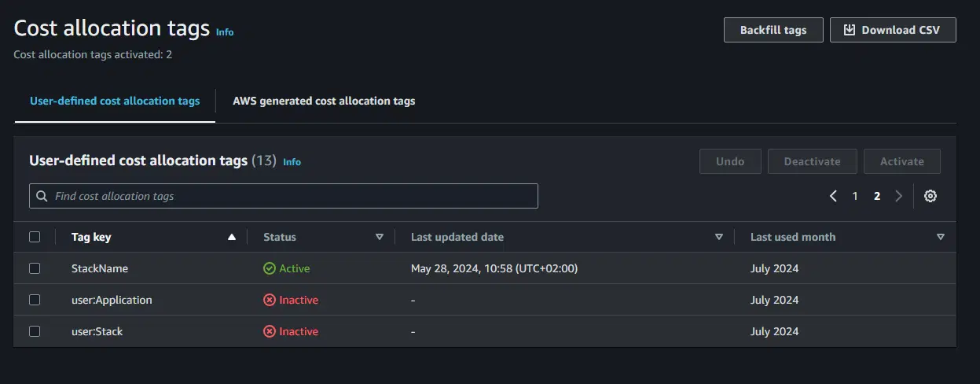980x384 pixels.
Task: Click the StackName tag key text
Action: click(x=100, y=268)
